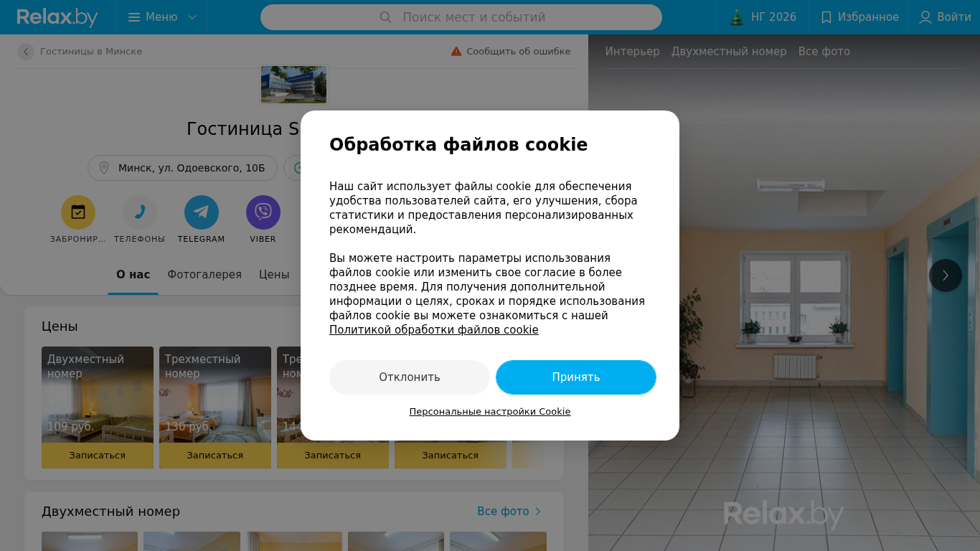The width and height of the screenshot is (980, 551).
Task: Click the warning icon Сообщить об ошибке
Action: pyautogui.click(x=456, y=52)
